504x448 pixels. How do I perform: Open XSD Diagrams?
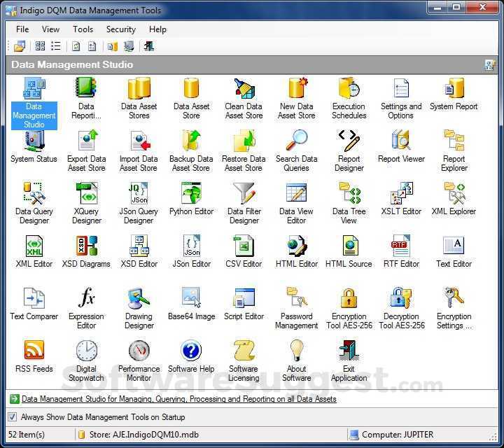click(86, 251)
